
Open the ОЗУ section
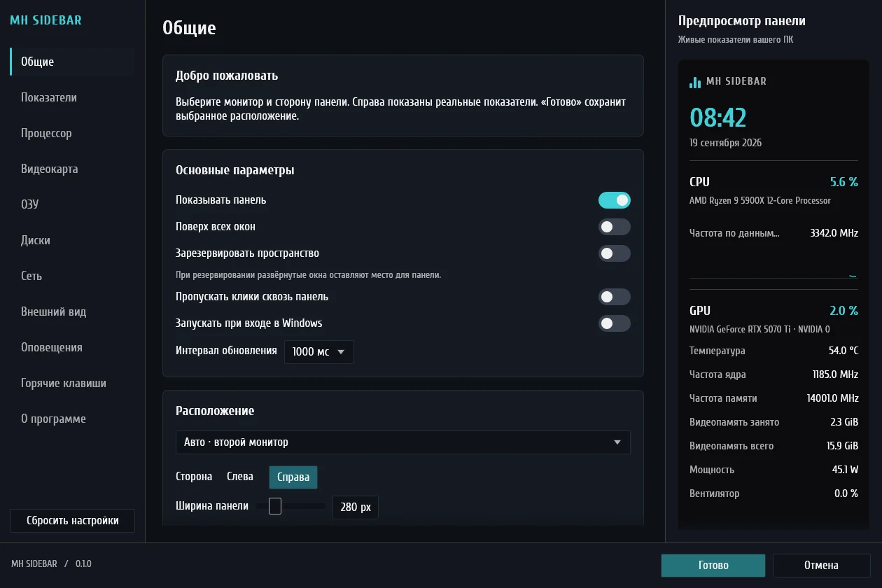point(72,204)
